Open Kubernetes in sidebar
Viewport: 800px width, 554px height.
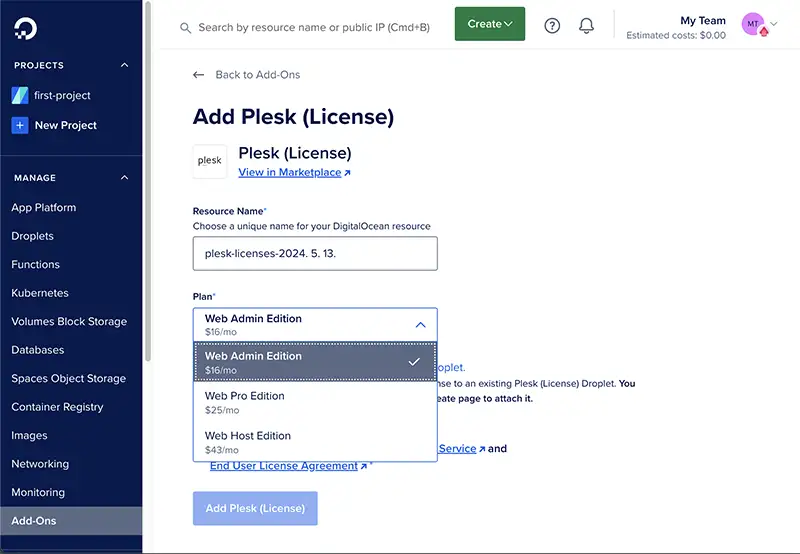40,293
